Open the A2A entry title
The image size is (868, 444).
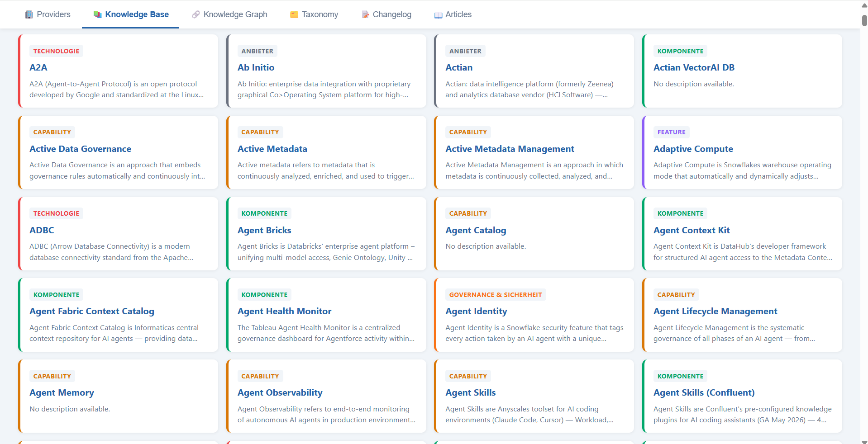coord(38,67)
